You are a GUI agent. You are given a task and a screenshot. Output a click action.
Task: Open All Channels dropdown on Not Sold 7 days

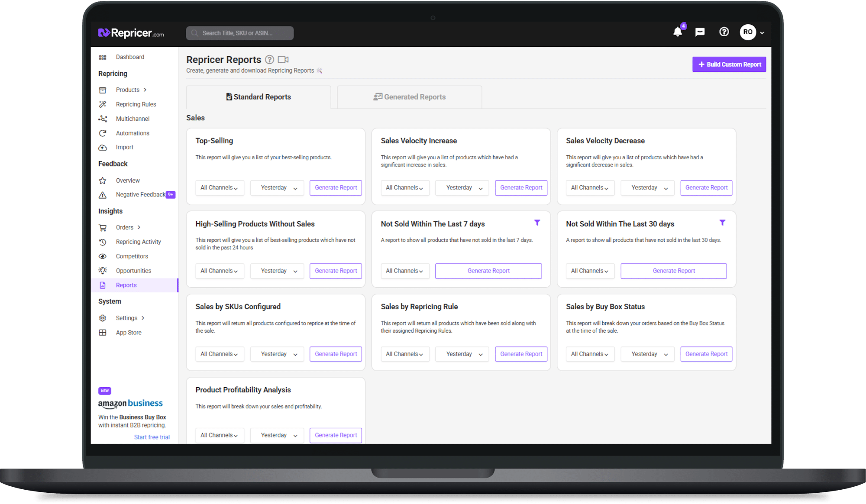click(x=405, y=271)
